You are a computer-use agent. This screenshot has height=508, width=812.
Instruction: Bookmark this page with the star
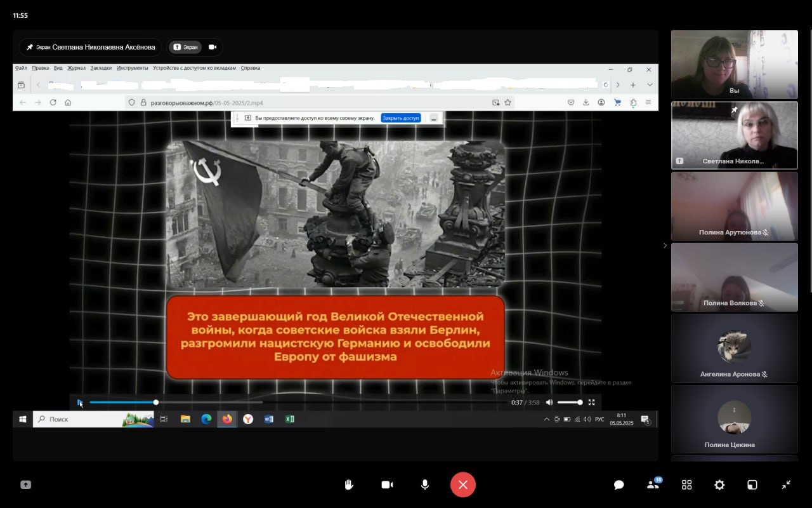pos(507,102)
